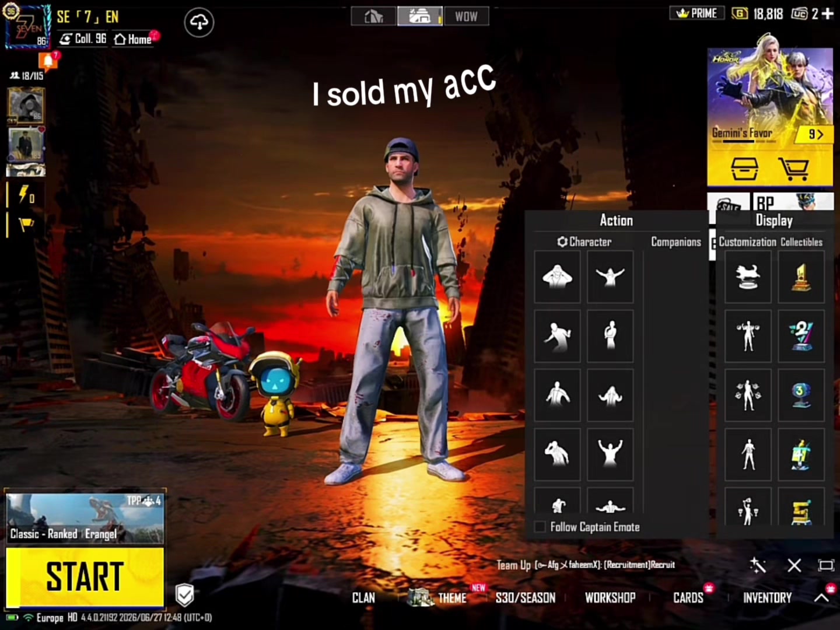Click the X icon beside the wand
This screenshot has height=630, width=840.
794,565
